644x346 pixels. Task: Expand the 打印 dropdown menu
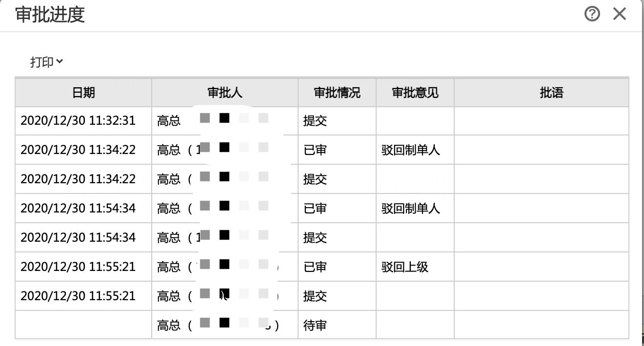pos(47,62)
